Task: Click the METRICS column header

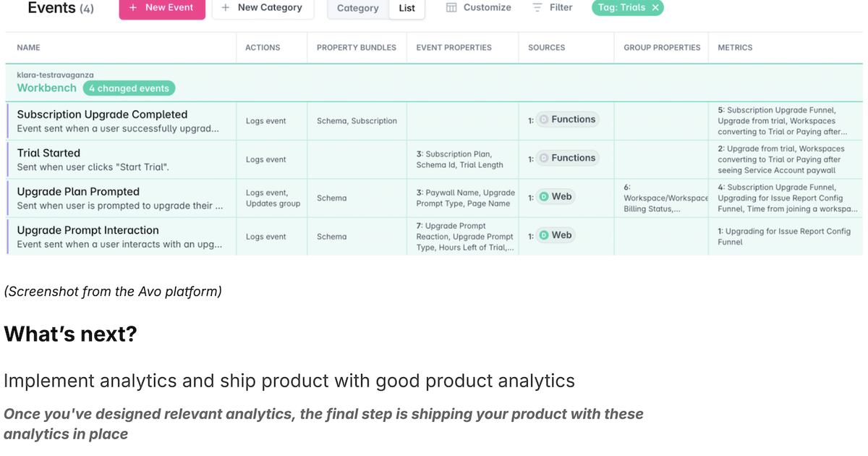Action: tap(735, 48)
